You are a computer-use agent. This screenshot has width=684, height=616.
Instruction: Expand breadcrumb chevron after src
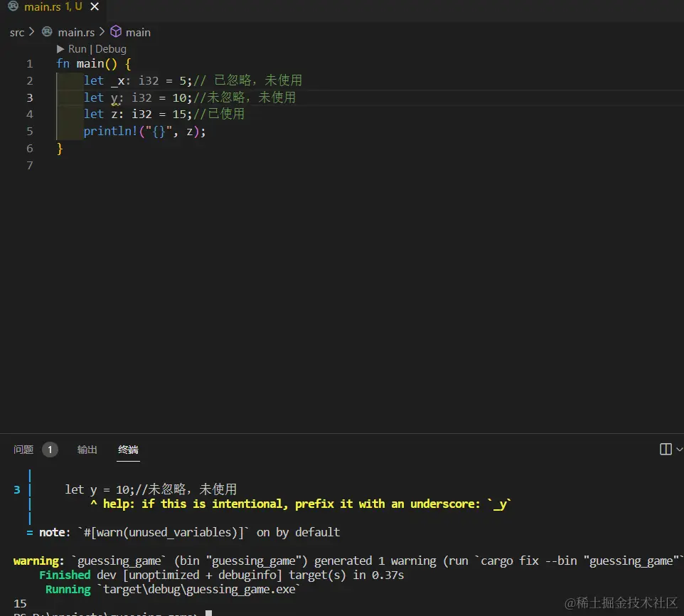[32, 32]
